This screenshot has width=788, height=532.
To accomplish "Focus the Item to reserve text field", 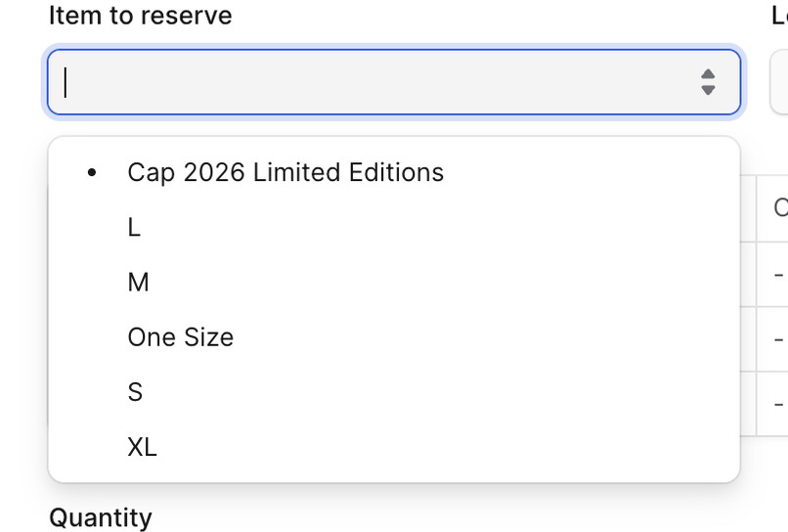I will click(393, 82).
